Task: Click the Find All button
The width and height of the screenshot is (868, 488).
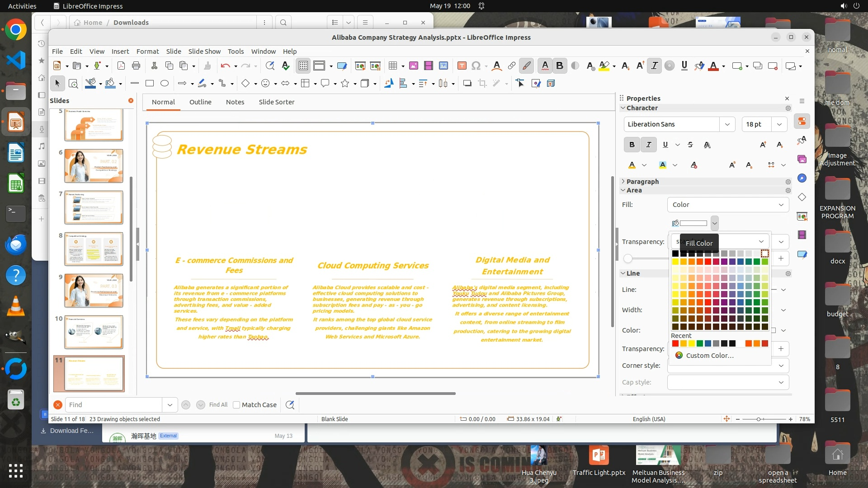Action: (x=218, y=405)
